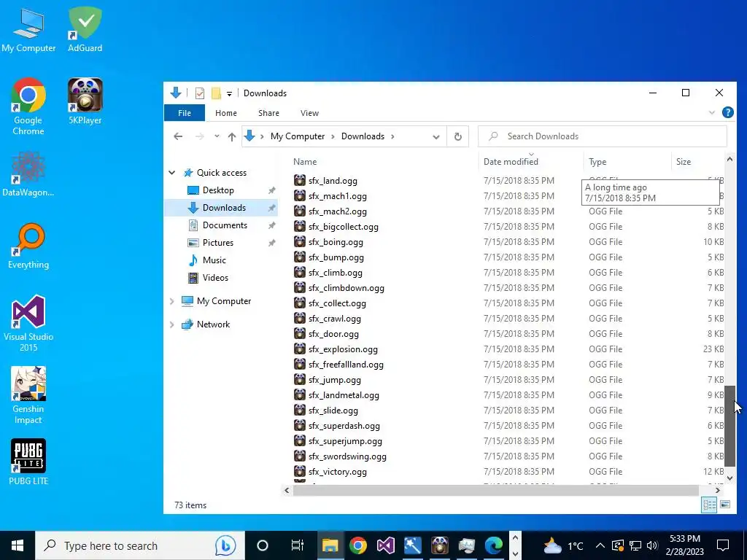This screenshot has width=747, height=560.
Task: Open the volume control in system tray
Action: (x=653, y=545)
